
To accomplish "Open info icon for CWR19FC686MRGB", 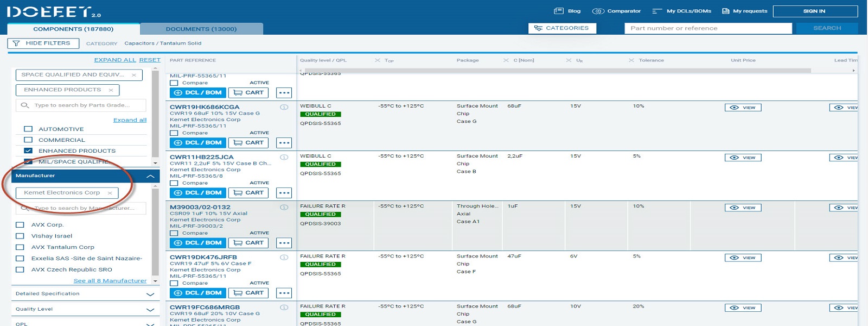I will click(x=284, y=307).
